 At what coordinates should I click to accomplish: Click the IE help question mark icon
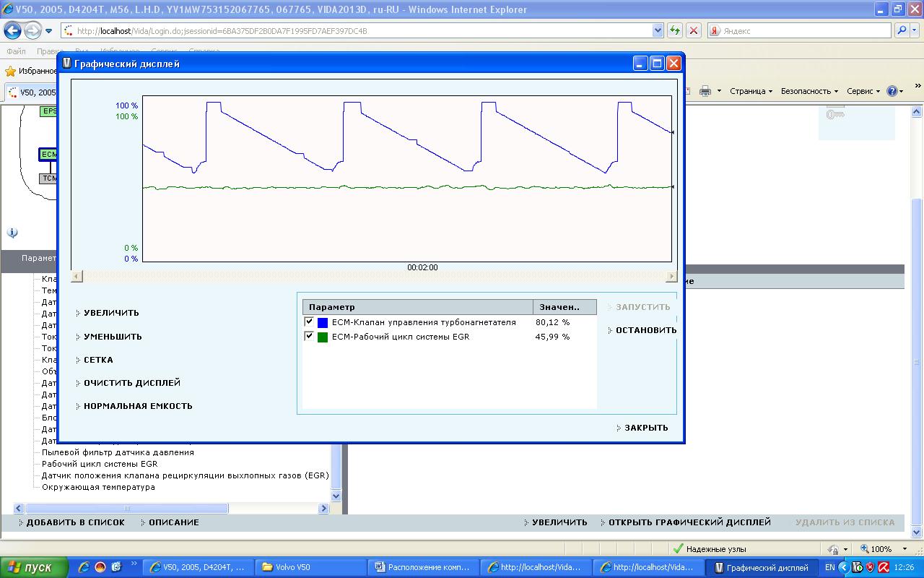892,91
